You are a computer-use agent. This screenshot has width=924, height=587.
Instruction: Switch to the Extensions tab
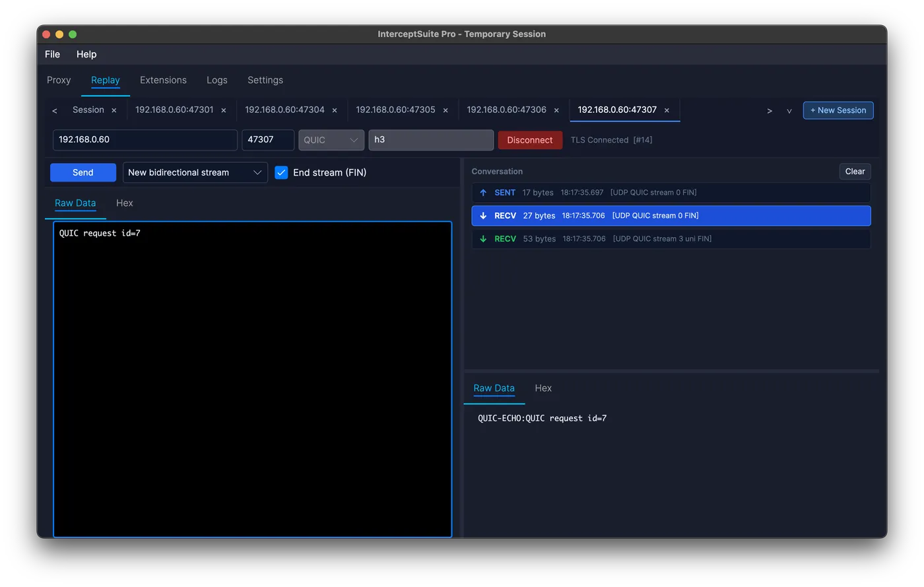163,80
